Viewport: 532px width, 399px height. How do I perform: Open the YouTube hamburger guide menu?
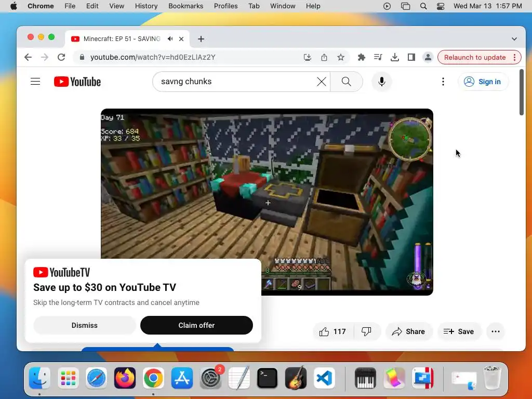[x=35, y=82]
